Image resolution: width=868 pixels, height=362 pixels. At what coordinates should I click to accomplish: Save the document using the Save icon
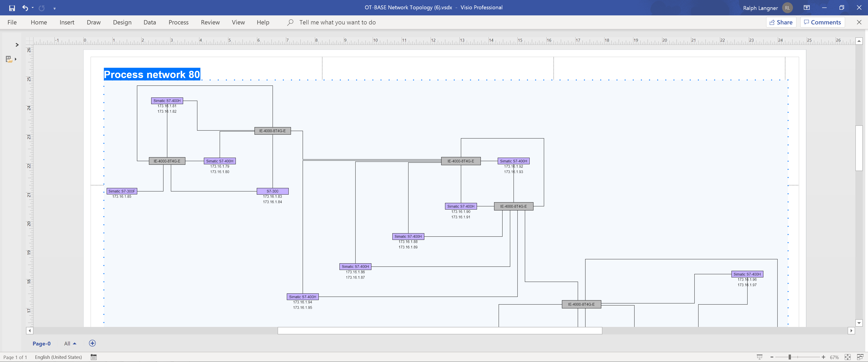pos(12,8)
